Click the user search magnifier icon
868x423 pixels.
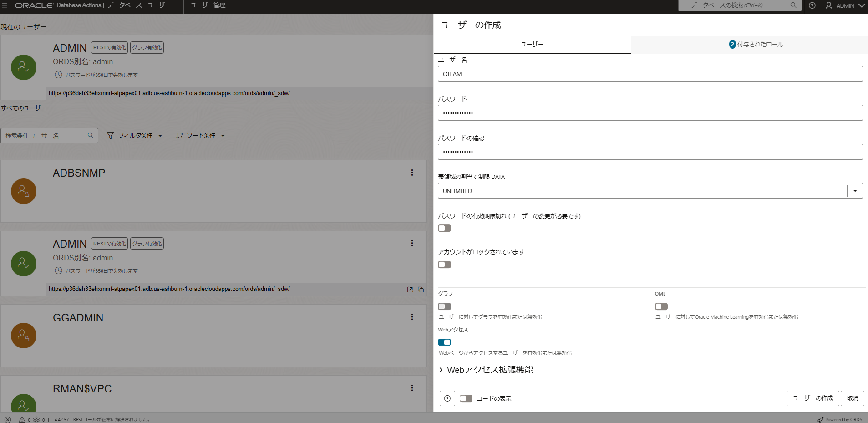[x=91, y=136]
